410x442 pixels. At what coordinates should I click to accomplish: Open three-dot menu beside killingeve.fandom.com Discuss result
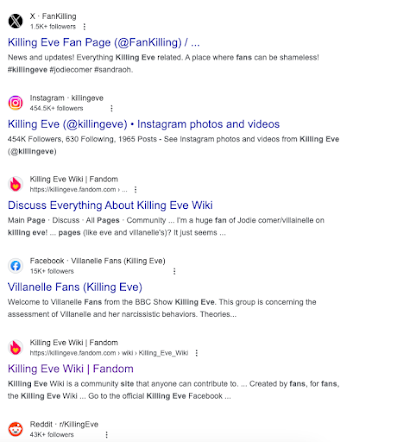(x=135, y=189)
